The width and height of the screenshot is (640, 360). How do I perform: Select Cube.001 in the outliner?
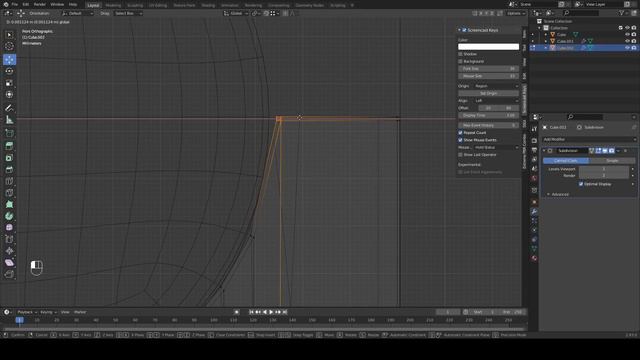pos(565,41)
